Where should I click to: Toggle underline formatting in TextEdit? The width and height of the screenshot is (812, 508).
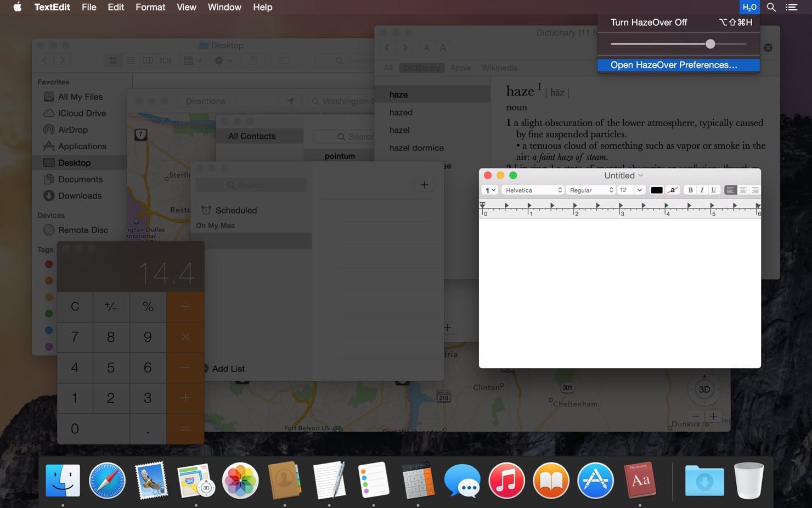pos(713,190)
